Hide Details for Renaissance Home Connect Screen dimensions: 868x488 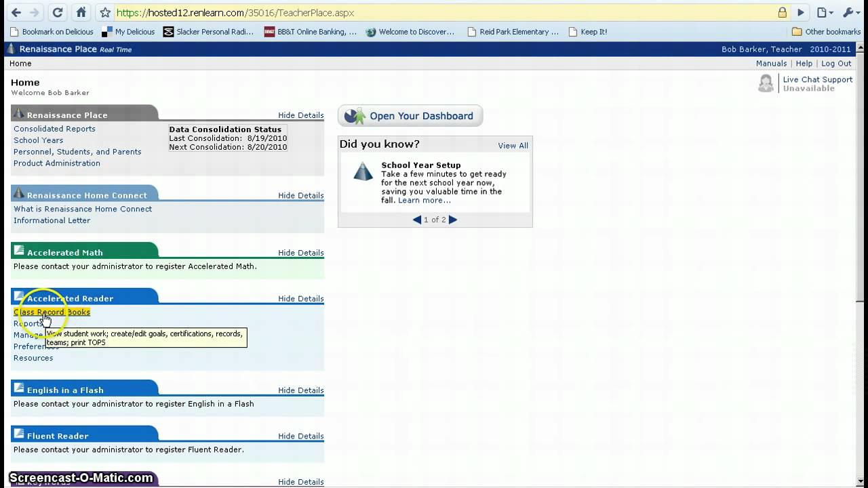(301, 195)
